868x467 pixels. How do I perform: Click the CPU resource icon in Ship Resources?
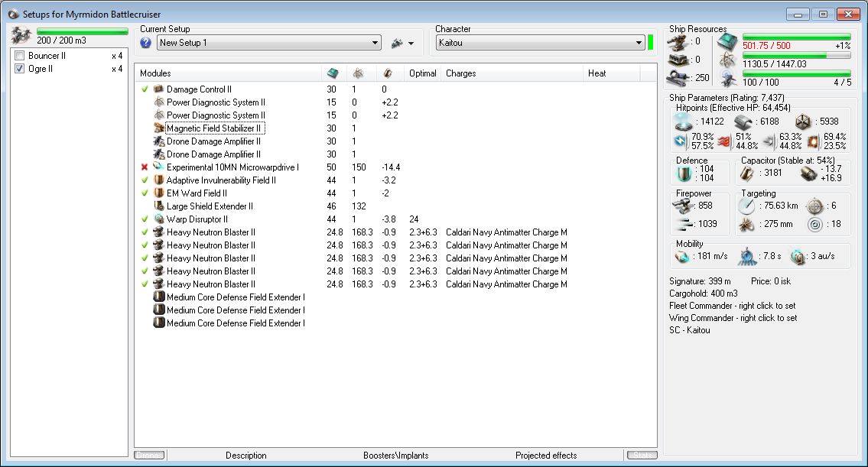[x=727, y=43]
